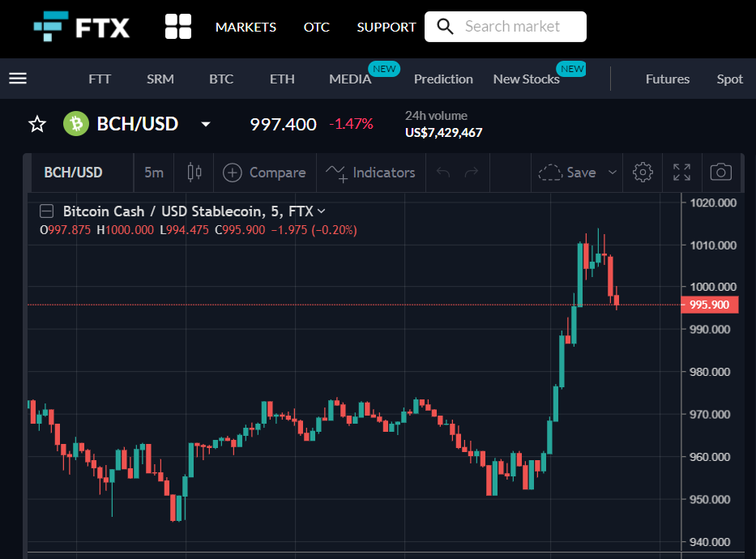Click the 997.400 last price
Image resolution: width=756 pixels, height=559 pixels.
click(x=283, y=124)
